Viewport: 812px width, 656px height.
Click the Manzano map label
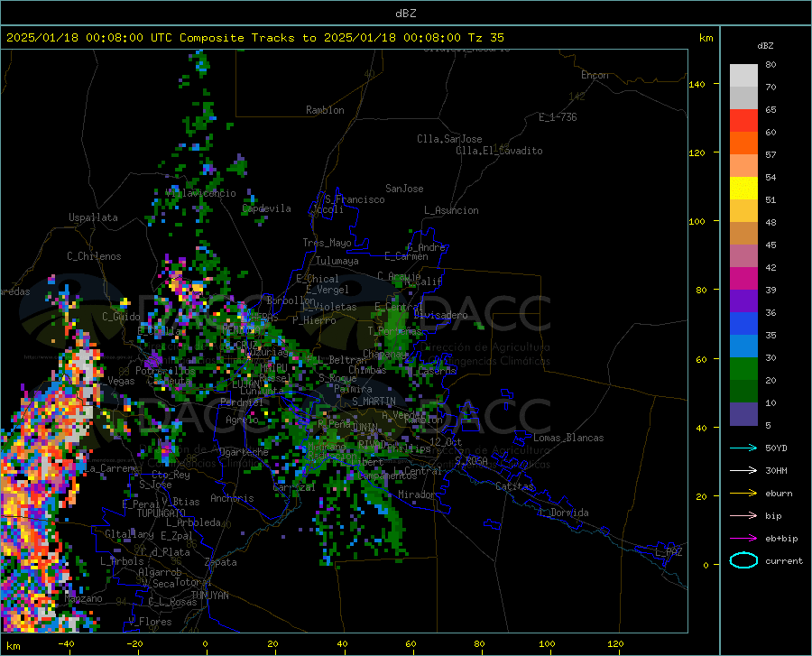point(83,598)
